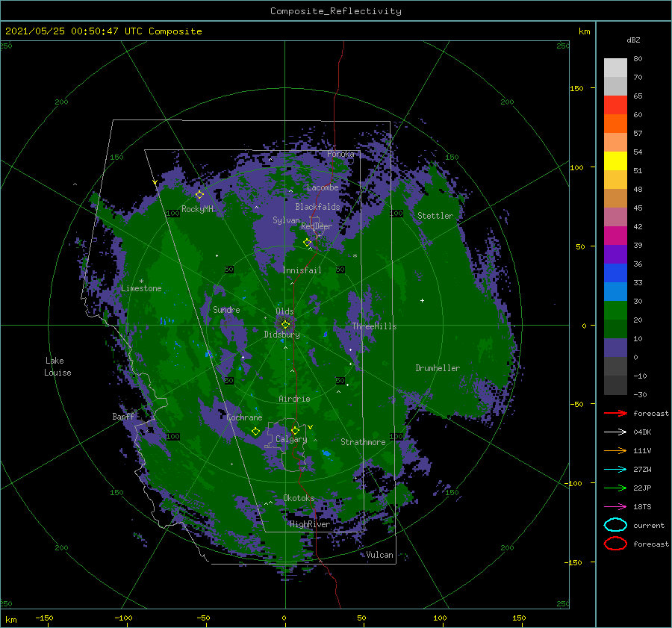Click the cyan current oval icon
The width and height of the screenshot is (672, 628).
click(x=615, y=525)
